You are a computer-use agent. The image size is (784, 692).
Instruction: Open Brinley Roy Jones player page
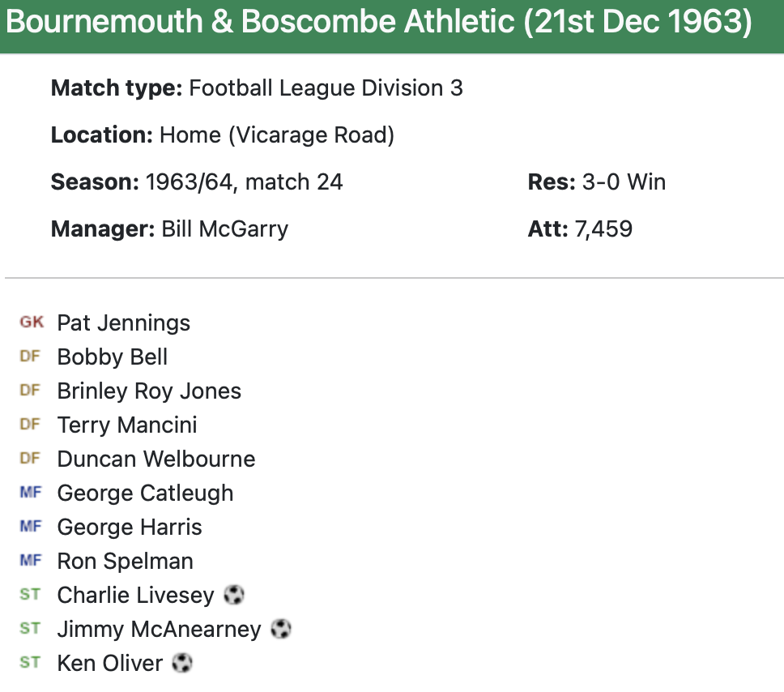(149, 391)
